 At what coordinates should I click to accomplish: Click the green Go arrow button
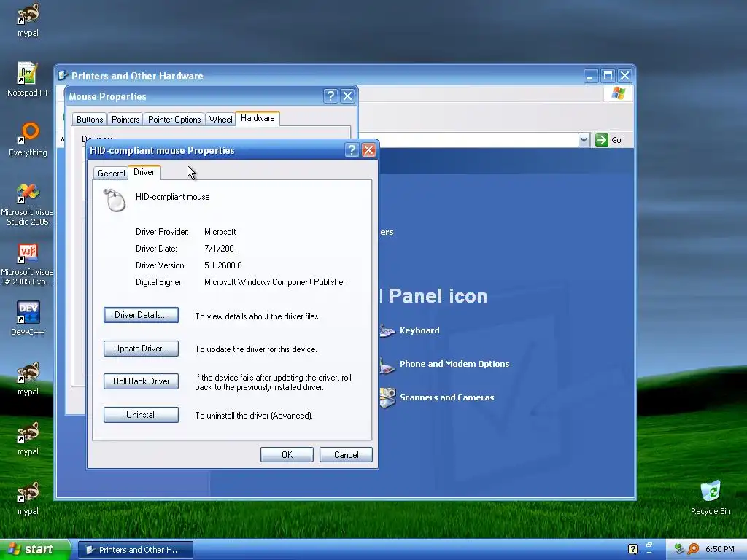click(x=602, y=140)
